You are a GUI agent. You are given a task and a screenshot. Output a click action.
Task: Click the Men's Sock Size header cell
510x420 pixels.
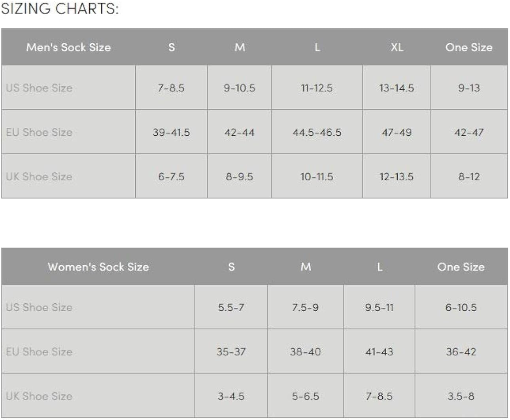tap(68, 47)
